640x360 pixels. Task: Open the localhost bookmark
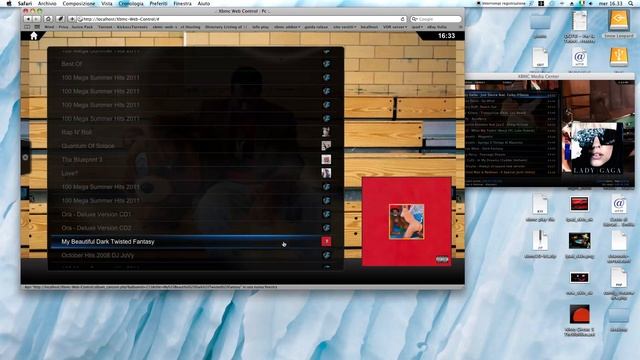(x=369, y=27)
